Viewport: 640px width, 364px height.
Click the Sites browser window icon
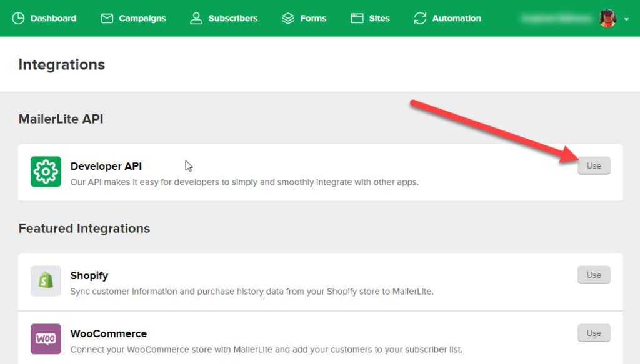coord(357,18)
